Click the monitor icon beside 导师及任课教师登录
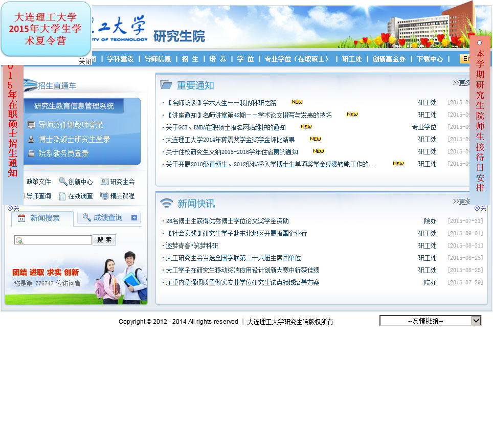Image resolution: width=493 pixels, height=448 pixels. (x=31, y=125)
